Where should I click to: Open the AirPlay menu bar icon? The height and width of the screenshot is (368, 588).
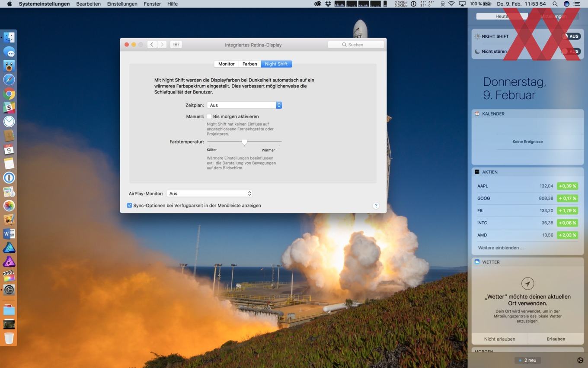coord(462,4)
